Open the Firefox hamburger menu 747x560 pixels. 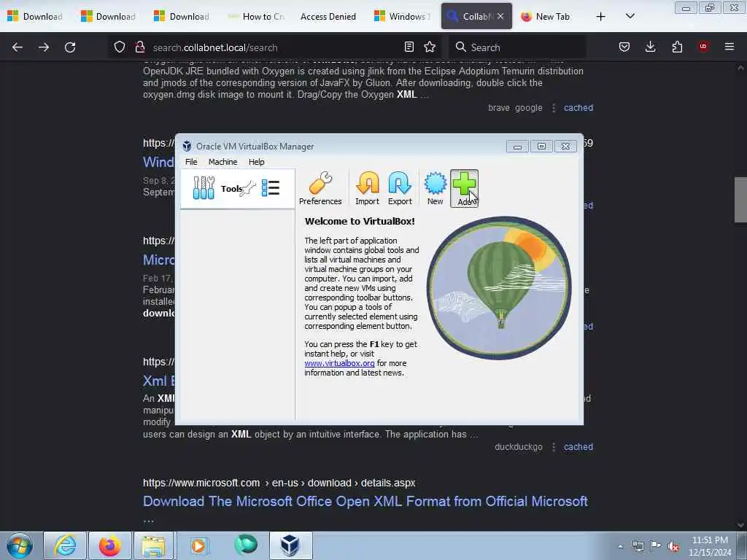coord(729,47)
